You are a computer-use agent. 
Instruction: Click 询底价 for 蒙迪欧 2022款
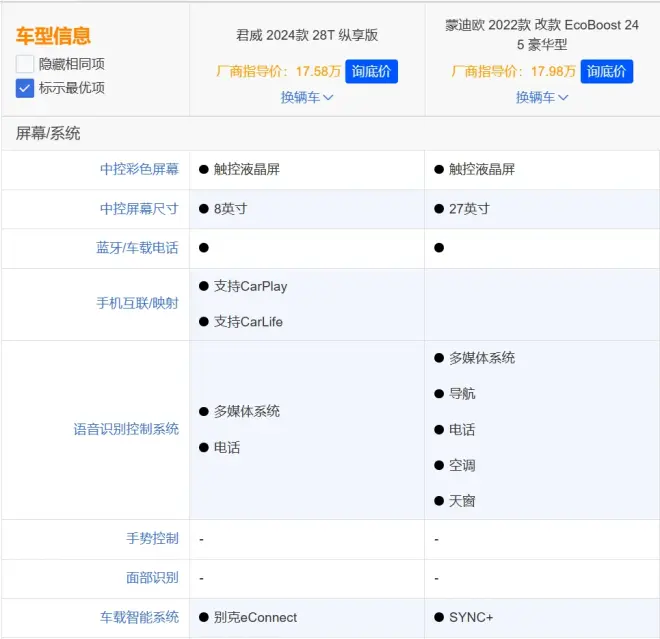606,71
